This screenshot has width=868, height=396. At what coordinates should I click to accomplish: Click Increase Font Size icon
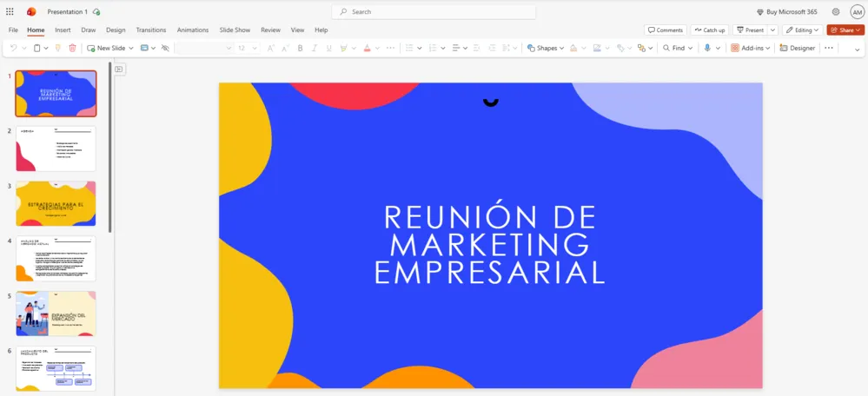271,48
